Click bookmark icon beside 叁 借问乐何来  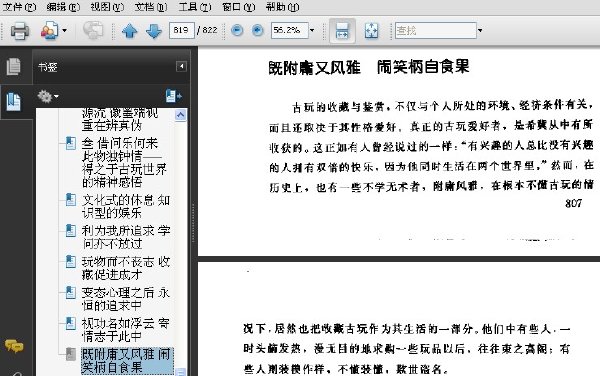tap(71, 143)
